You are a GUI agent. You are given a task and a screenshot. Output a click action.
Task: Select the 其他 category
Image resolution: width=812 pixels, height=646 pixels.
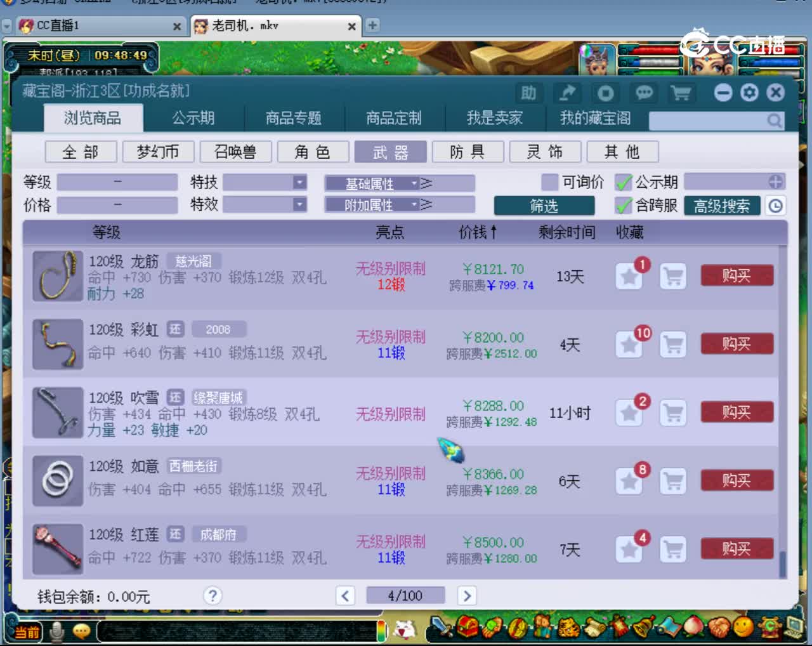622,152
